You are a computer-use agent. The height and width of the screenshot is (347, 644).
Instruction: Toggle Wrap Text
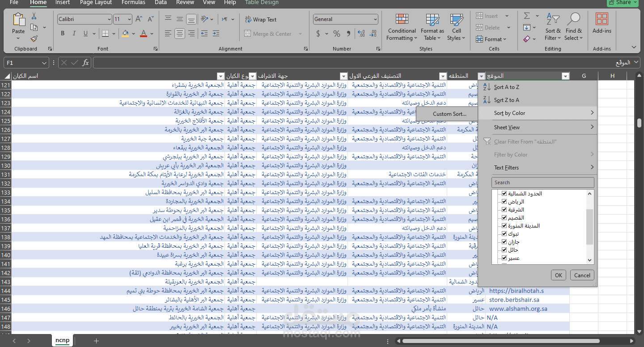pyautogui.click(x=261, y=19)
